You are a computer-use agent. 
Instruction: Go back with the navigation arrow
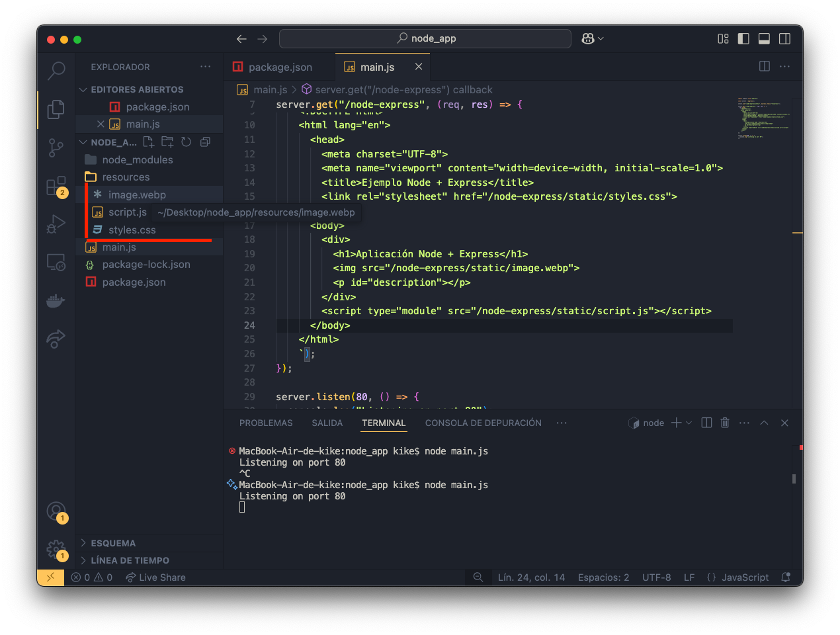click(x=241, y=39)
